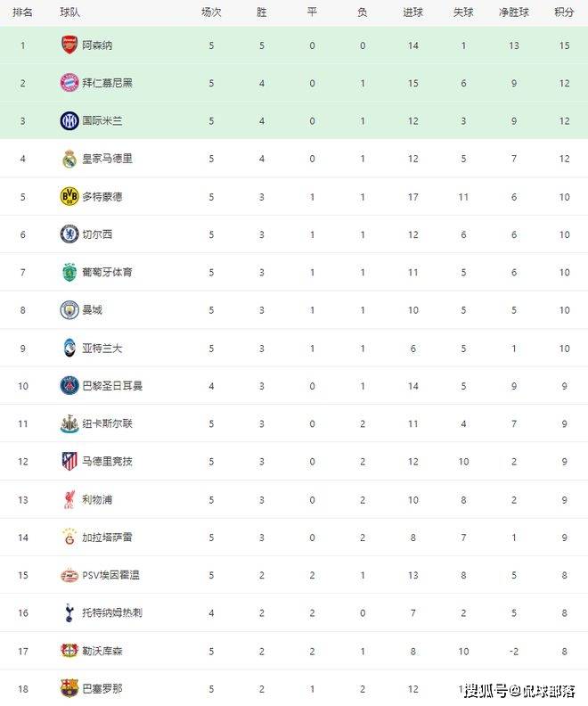
Task: Open the 勒沃库森 team name link
Action: 102,651
